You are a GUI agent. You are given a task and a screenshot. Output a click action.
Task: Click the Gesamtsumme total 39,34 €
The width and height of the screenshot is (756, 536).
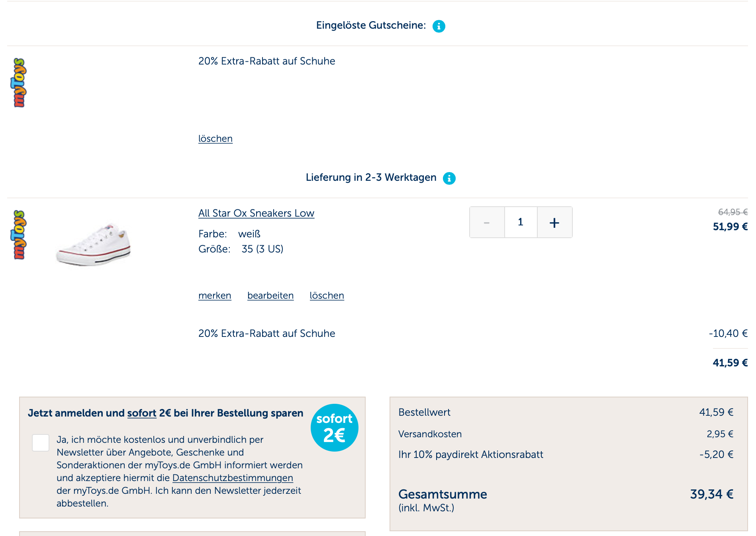click(x=711, y=495)
